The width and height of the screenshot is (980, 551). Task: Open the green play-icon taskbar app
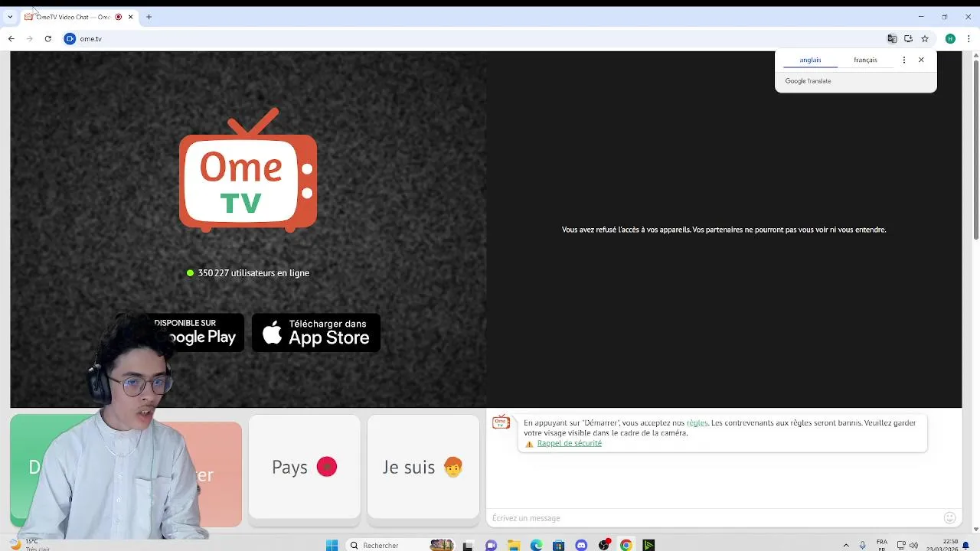pos(648,545)
